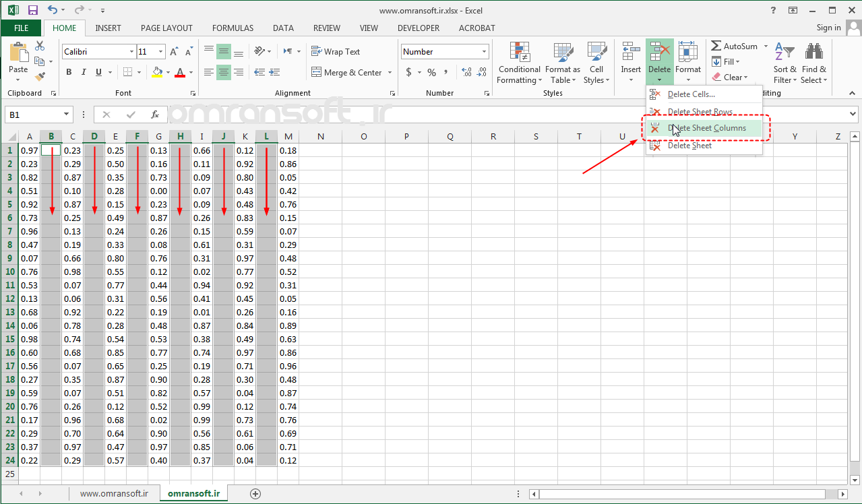This screenshot has height=504, width=862.
Task: Open Conditional Formatting menu
Action: (519, 63)
